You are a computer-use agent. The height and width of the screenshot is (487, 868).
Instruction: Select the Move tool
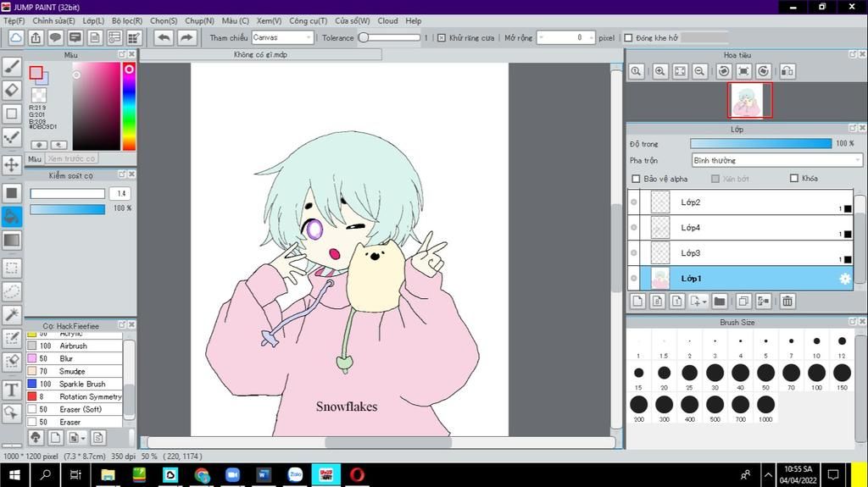[x=12, y=164]
